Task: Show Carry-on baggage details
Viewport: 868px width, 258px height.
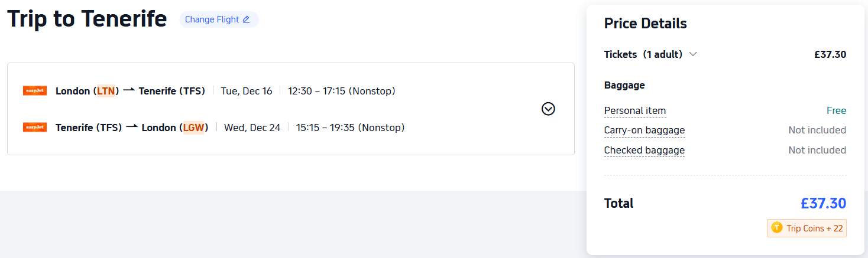Action: [x=644, y=130]
